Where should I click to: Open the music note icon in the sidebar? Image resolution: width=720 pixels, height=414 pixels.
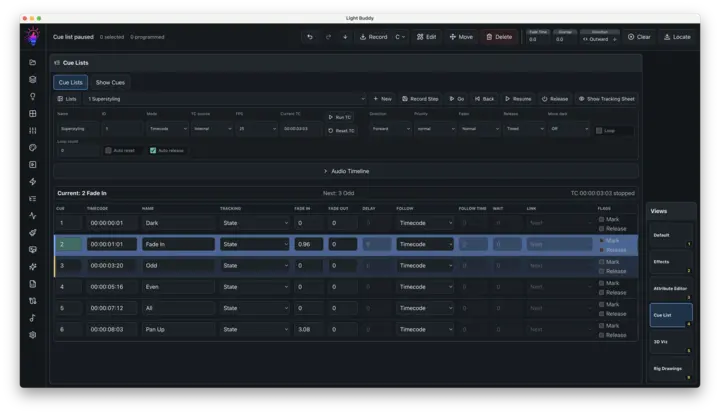pyautogui.click(x=33, y=318)
